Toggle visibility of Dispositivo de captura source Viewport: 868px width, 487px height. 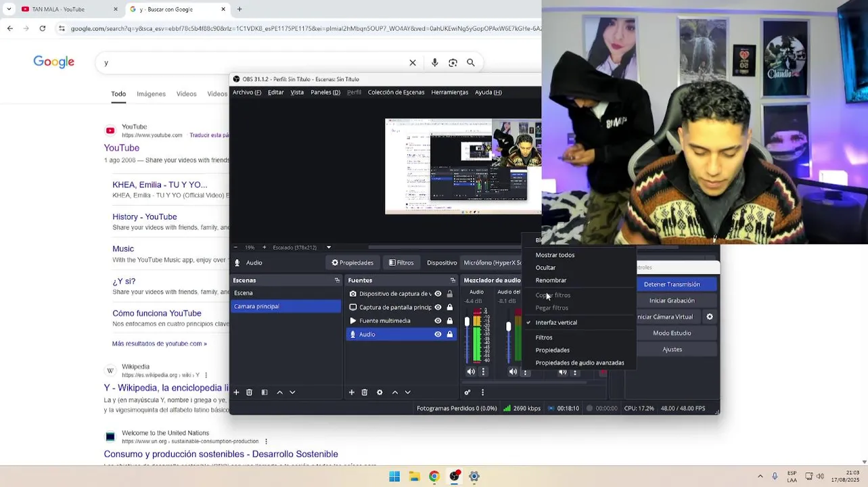point(438,294)
